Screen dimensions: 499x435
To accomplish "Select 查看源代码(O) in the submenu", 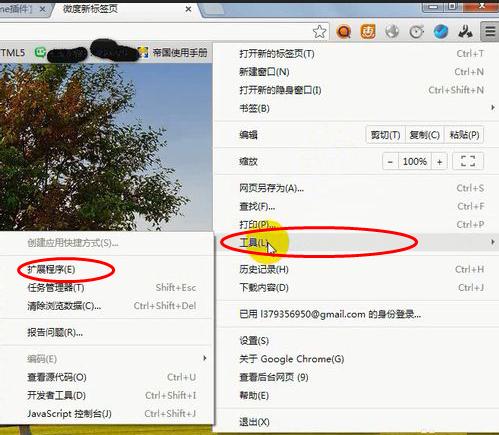I will pyautogui.click(x=106, y=377).
